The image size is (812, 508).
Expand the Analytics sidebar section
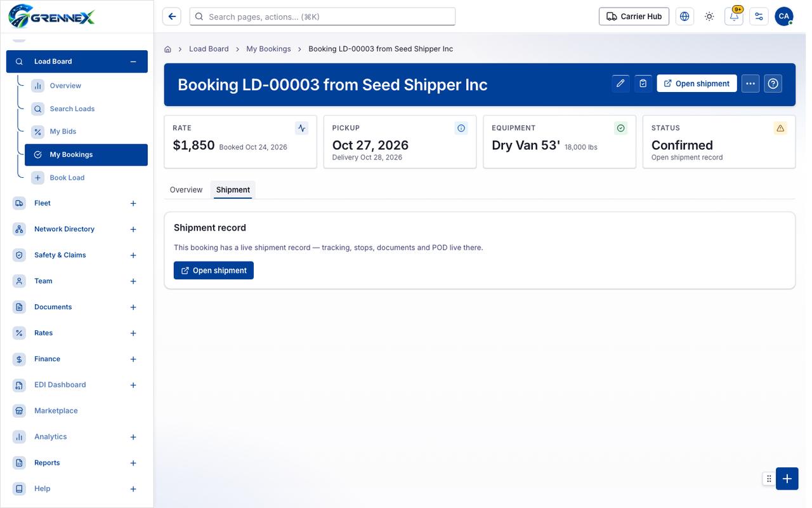pyautogui.click(x=133, y=437)
